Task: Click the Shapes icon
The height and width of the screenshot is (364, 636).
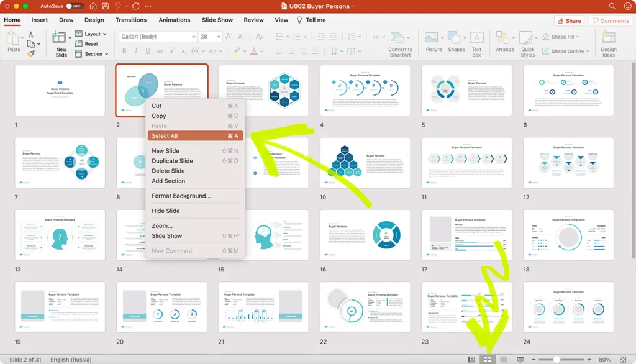Action: coord(454,38)
